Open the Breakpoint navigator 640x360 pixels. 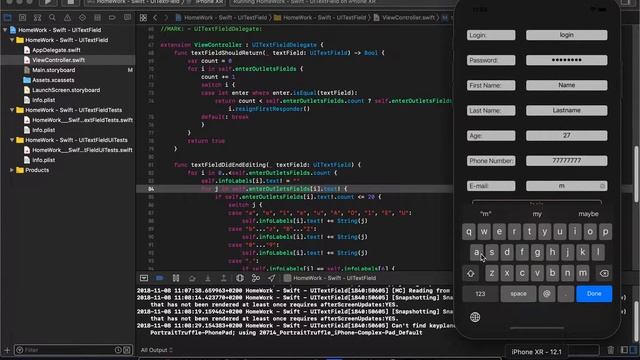point(112,18)
